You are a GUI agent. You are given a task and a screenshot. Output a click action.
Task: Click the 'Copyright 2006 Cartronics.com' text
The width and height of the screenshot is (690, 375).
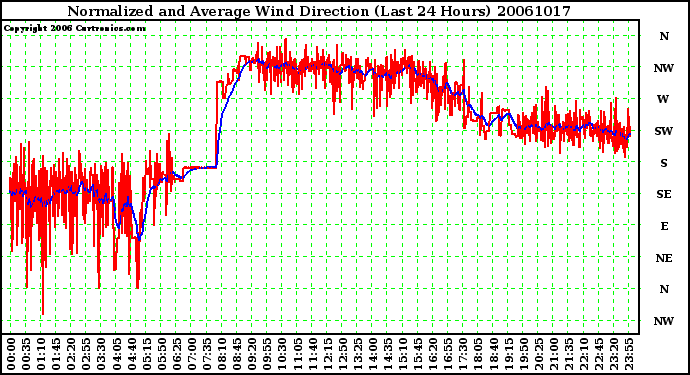[x=75, y=28]
